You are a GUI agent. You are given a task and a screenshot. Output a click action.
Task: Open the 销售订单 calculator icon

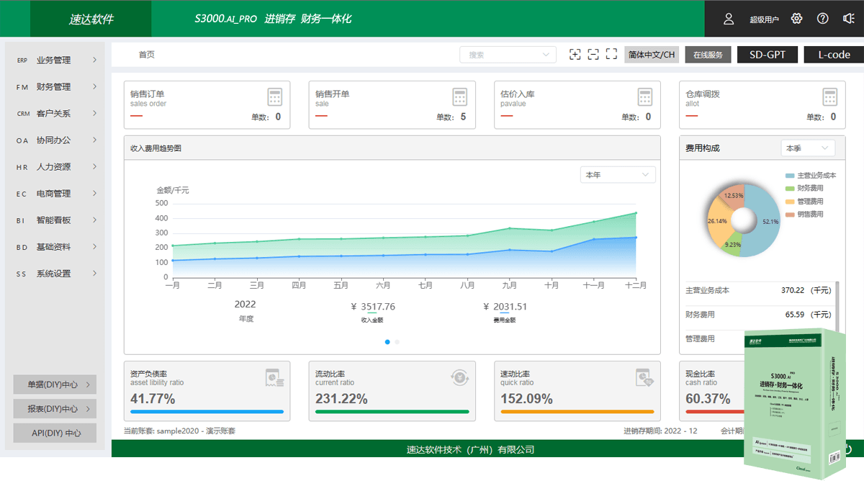(275, 97)
